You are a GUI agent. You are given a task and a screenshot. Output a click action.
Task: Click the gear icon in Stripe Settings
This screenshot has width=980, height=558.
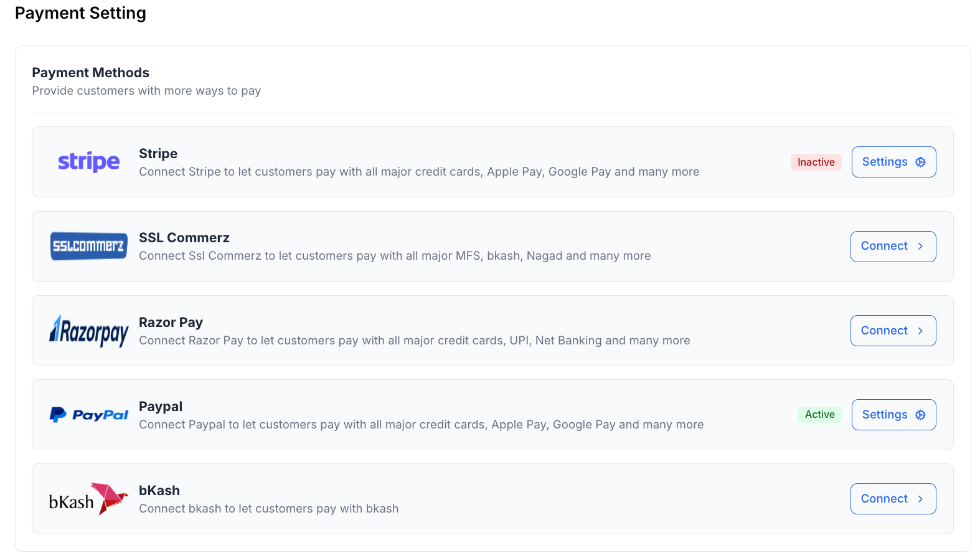[x=920, y=162]
